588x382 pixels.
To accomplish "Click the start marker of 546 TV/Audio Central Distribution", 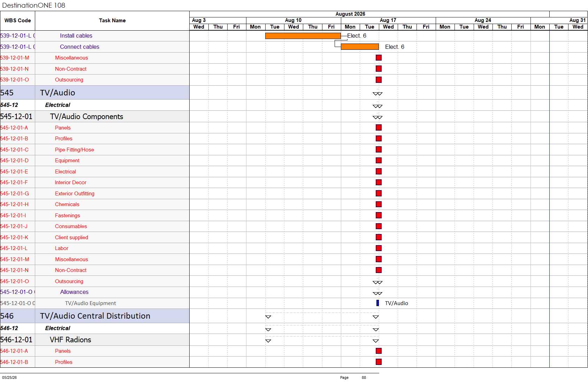I will pos(268,317).
